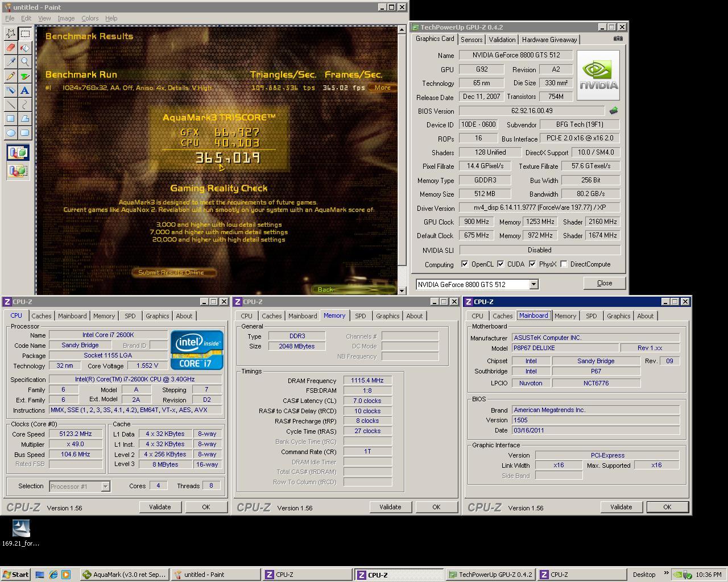Activate the Magnifier tool in Paint
Image resolution: width=728 pixels, height=582 pixels.
(x=24, y=62)
